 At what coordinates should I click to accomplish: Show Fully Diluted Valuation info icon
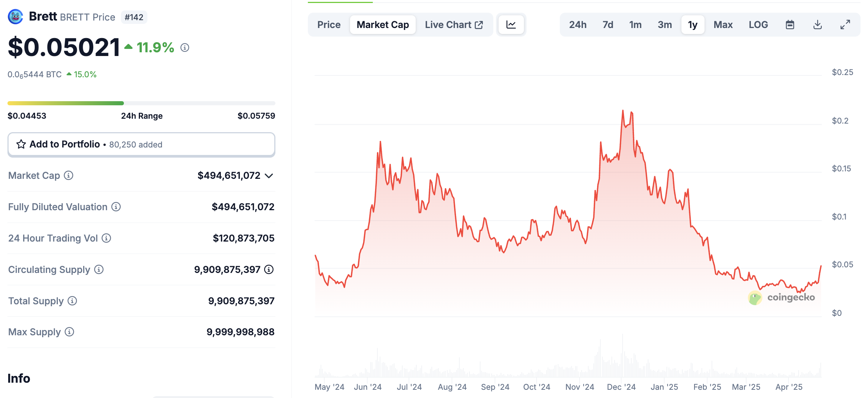116,206
